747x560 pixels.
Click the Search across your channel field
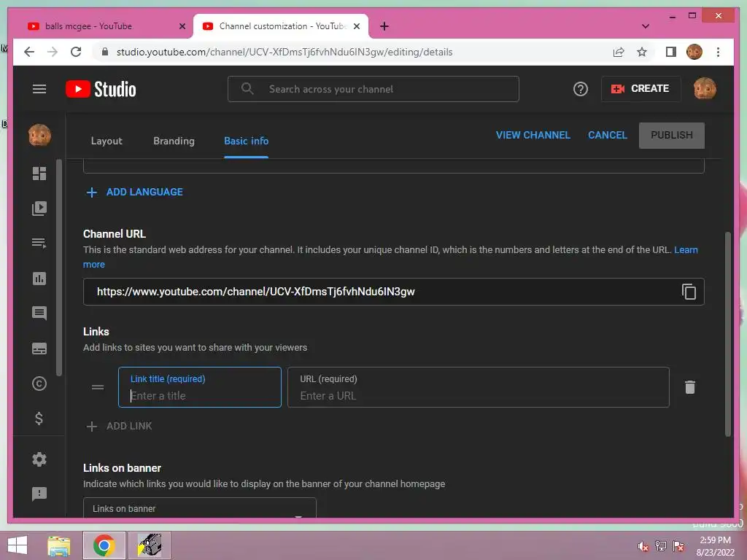(x=373, y=89)
